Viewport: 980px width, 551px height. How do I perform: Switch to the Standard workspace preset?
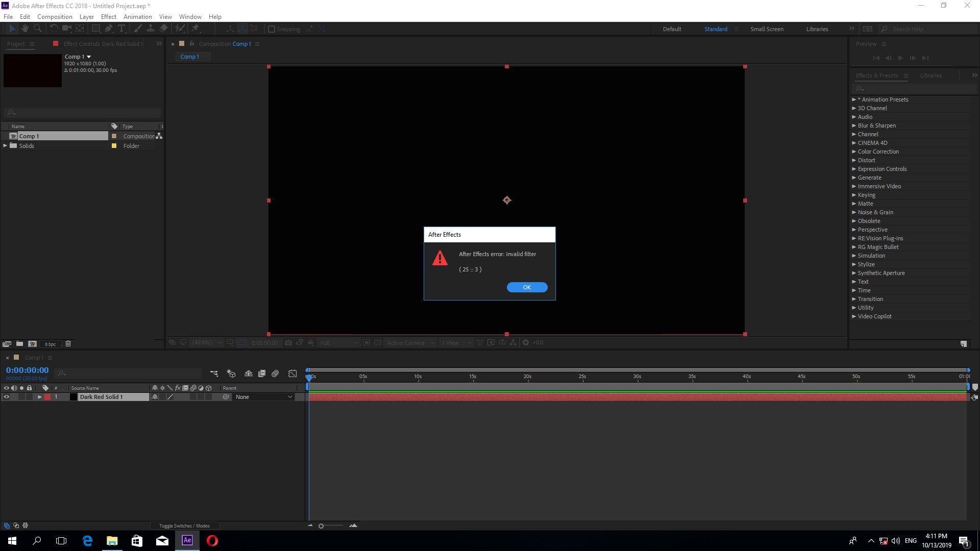pos(716,28)
